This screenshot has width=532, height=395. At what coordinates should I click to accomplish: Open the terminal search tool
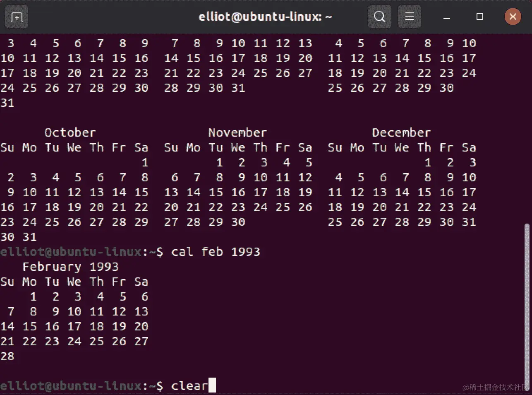[x=379, y=17]
